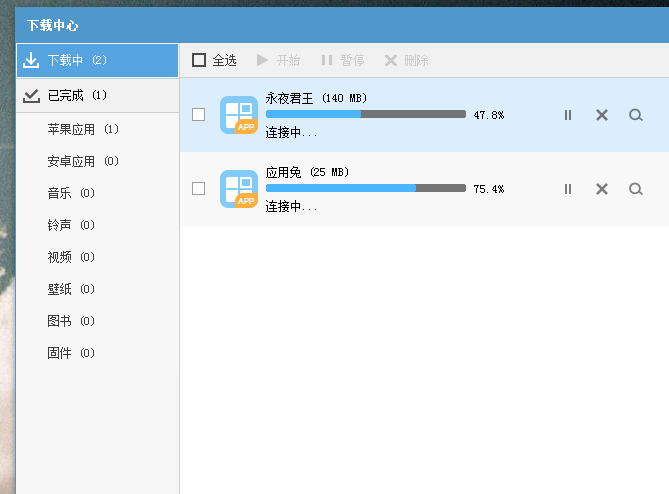
Task: Click the 删除 delete toolbar button
Action: (x=406, y=60)
